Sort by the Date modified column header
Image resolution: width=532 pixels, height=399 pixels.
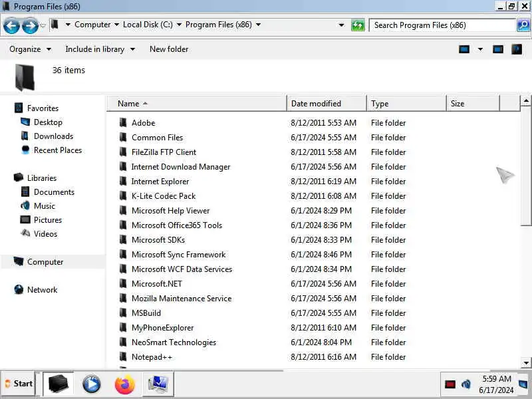click(327, 104)
